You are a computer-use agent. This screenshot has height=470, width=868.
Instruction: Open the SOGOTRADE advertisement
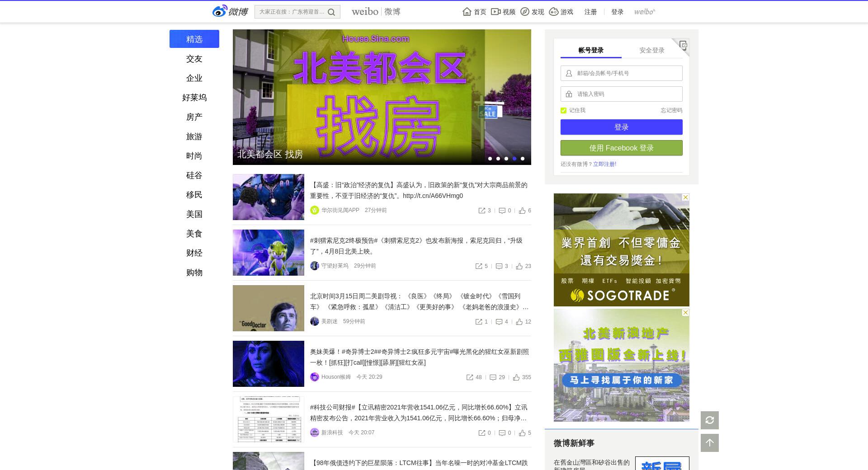pyautogui.click(x=622, y=250)
